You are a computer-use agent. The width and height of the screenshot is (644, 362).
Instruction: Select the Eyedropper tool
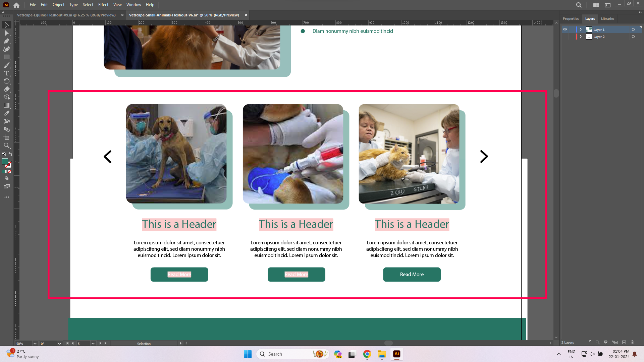click(6, 114)
